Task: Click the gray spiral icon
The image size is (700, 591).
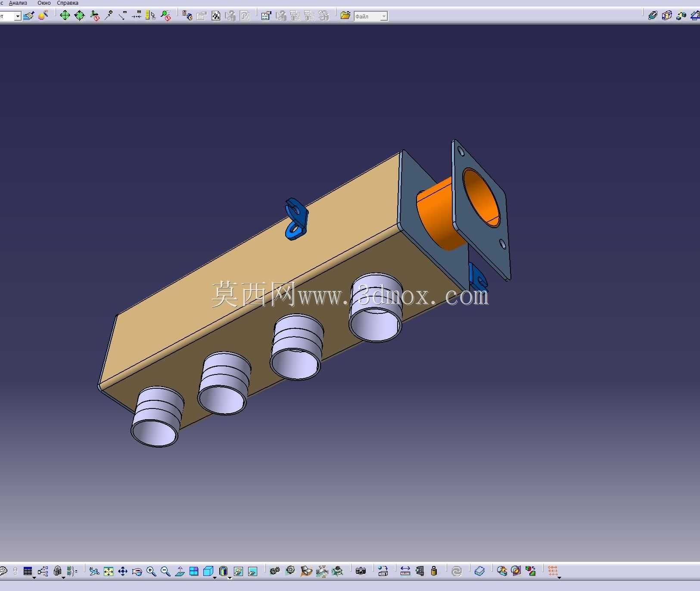Action: click(457, 571)
